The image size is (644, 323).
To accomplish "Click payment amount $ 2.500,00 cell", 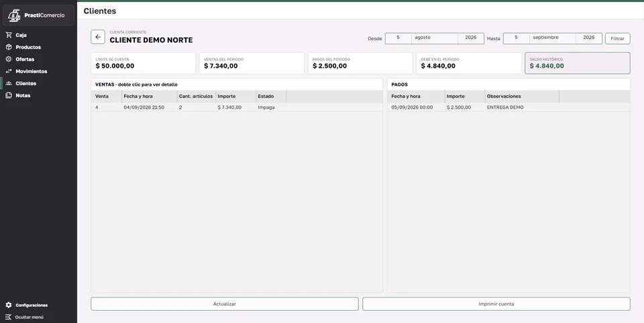I will (x=459, y=107).
